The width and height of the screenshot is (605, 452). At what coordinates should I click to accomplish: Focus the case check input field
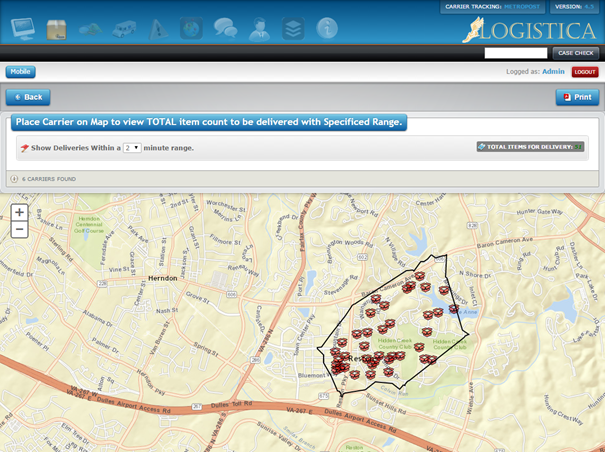click(516, 53)
